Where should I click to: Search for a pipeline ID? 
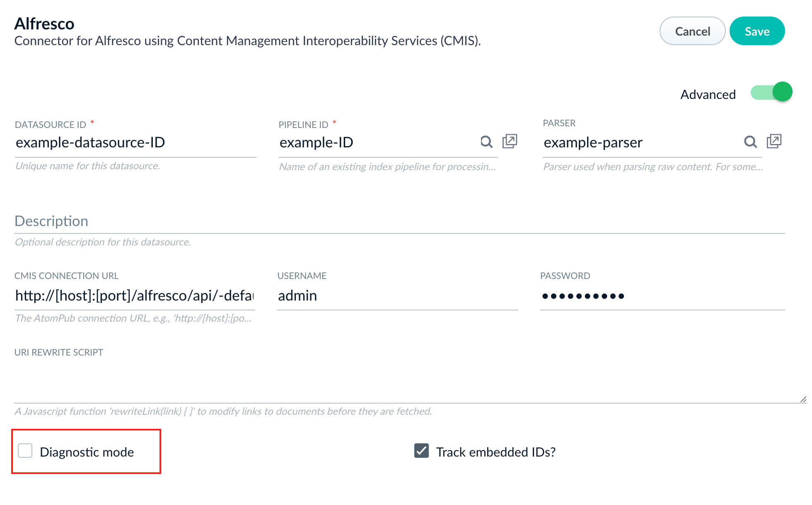[486, 142]
